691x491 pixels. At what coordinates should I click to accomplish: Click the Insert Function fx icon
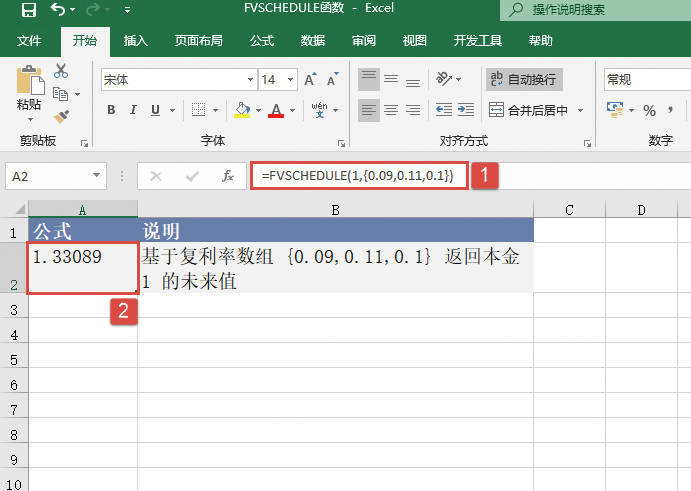[x=228, y=176]
